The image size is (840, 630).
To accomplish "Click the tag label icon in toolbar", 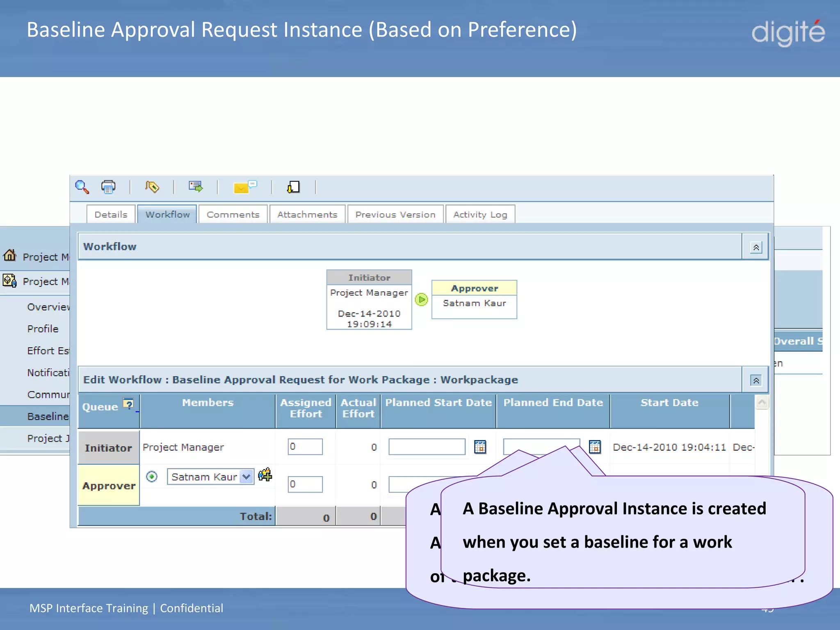I will [152, 187].
